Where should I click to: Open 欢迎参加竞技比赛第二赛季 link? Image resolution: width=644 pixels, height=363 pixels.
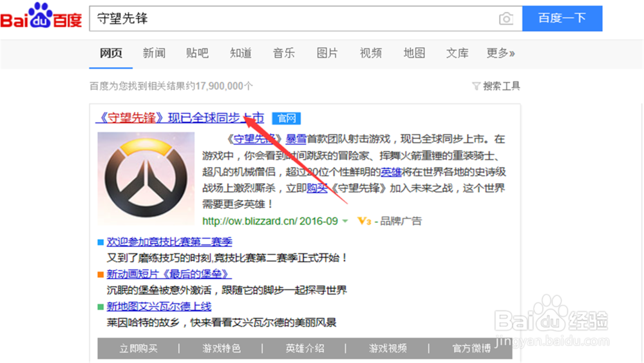(169, 242)
